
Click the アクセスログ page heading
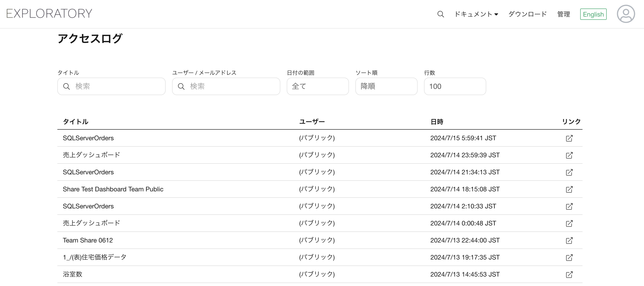(90, 38)
